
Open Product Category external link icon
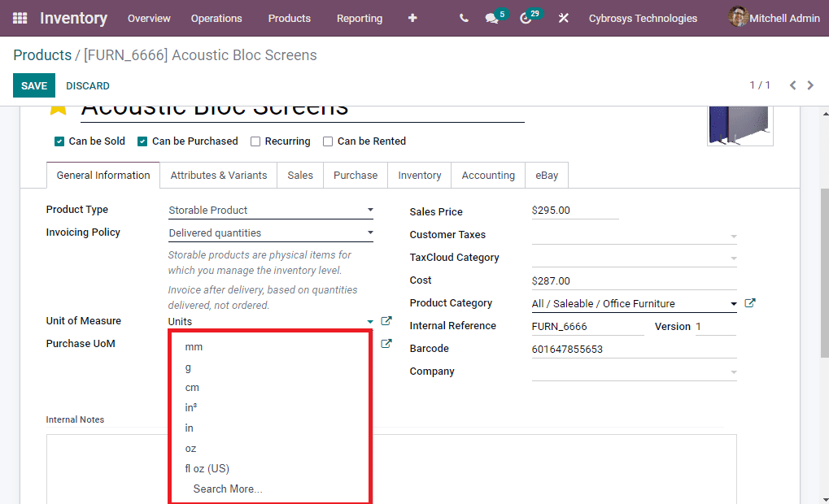point(749,302)
